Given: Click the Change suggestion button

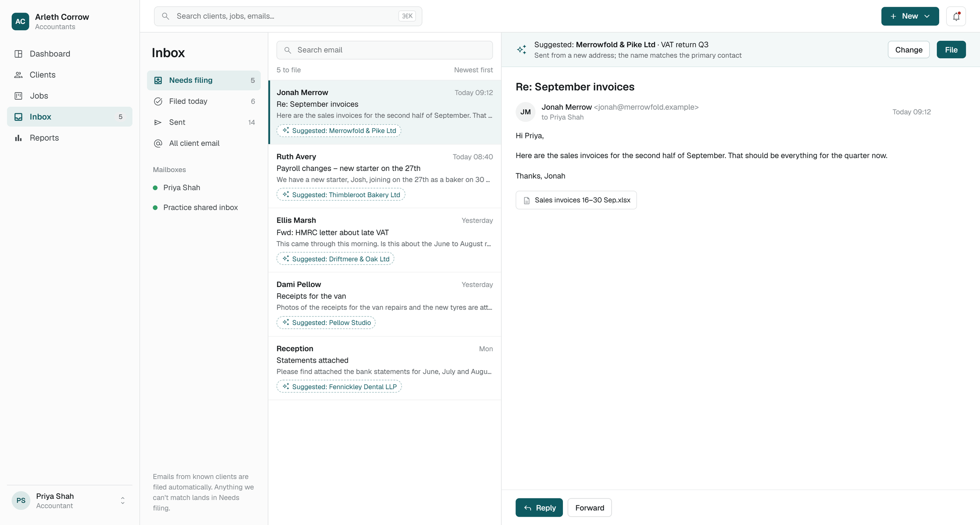Looking at the screenshot, I should (x=909, y=50).
